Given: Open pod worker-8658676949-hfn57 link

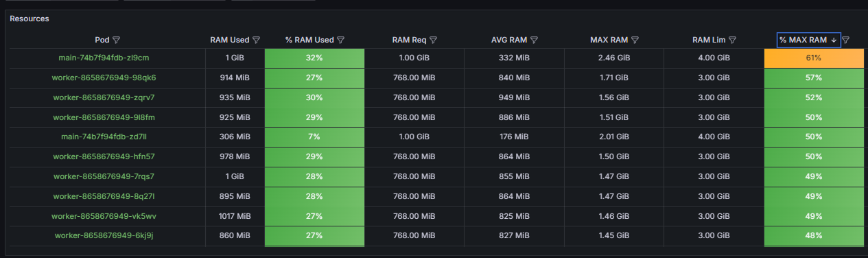Looking at the screenshot, I should tap(104, 156).
